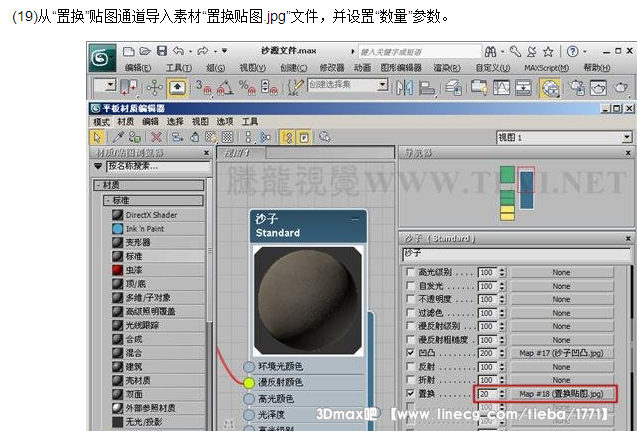Enable the 折射 refraction map checkbox
Viewport: 637px width, 431px height.
[x=411, y=380]
